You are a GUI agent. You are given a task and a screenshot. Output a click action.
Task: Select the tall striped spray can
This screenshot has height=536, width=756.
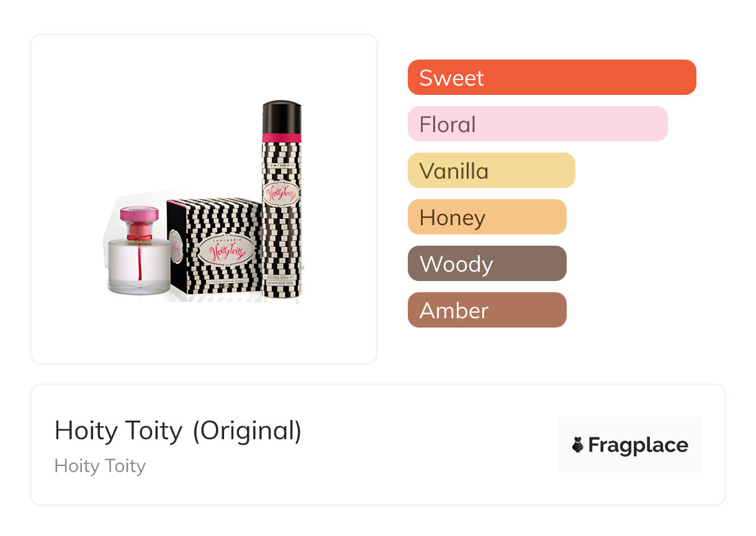pos(281,223)
